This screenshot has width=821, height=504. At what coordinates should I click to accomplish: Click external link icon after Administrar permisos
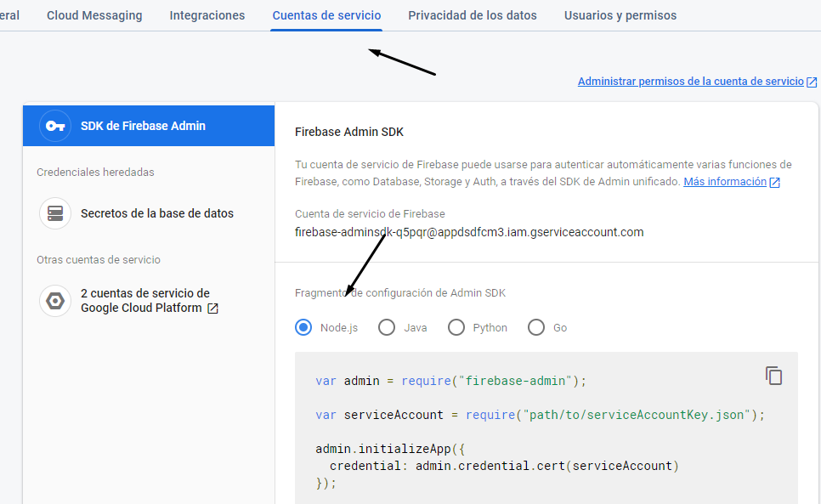pyautogui.click(x=812, y=82)
